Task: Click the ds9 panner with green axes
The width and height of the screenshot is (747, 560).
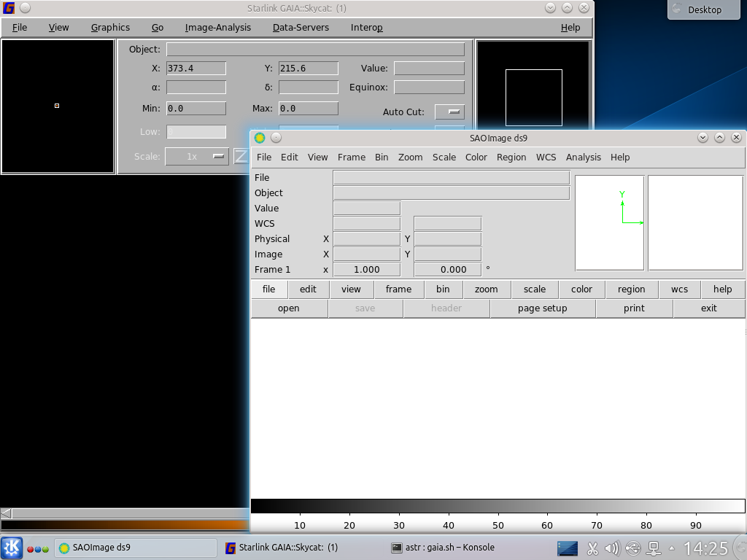Action: [x=609, y=223]
